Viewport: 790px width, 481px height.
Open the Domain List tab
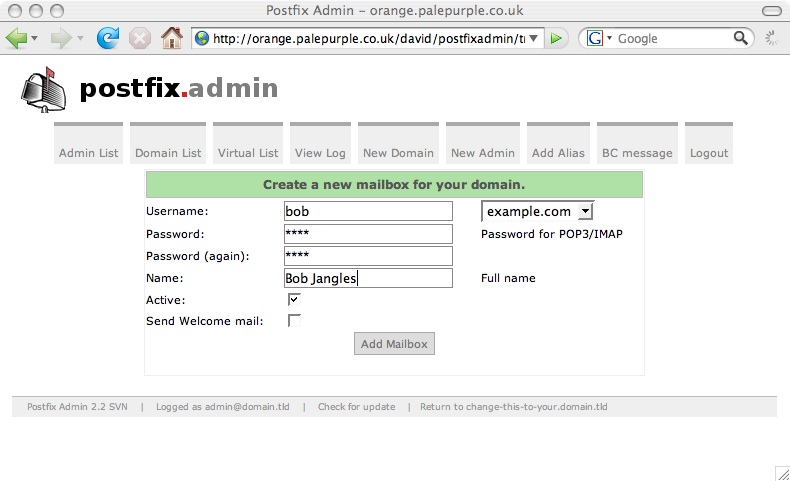pyautogui.click(x=168, y=153)
